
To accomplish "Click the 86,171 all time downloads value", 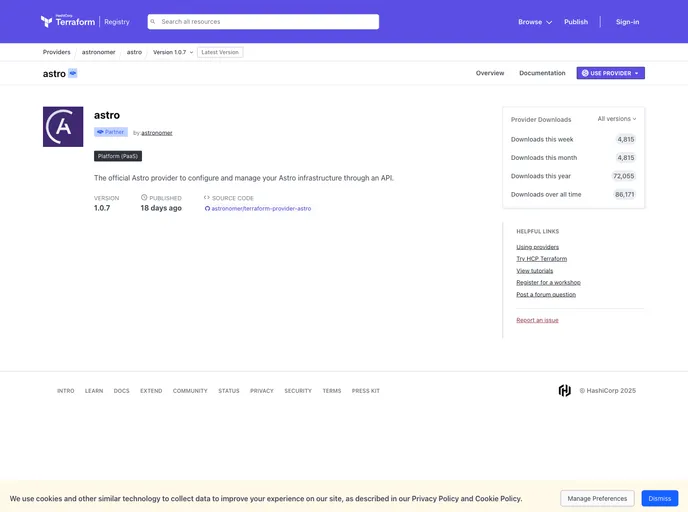I will [624, 194].
